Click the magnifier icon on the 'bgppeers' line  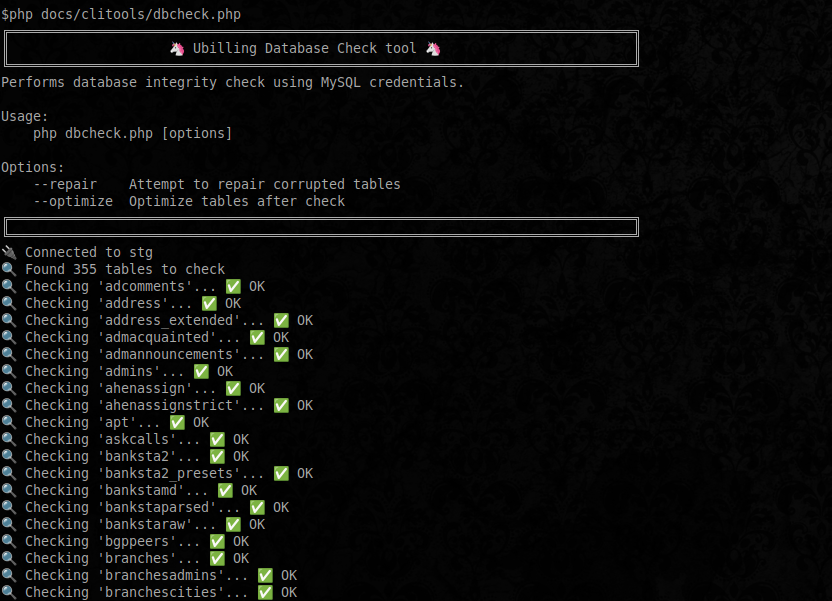(9, 541)
